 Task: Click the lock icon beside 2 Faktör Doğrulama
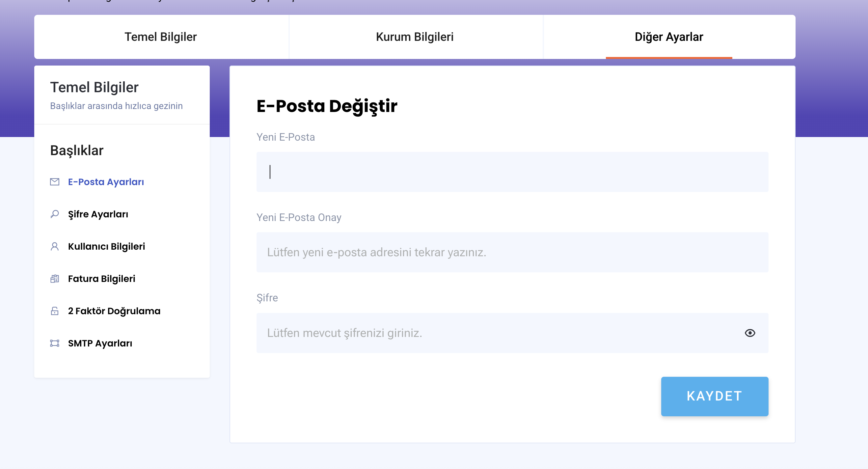tap(55, 311)
